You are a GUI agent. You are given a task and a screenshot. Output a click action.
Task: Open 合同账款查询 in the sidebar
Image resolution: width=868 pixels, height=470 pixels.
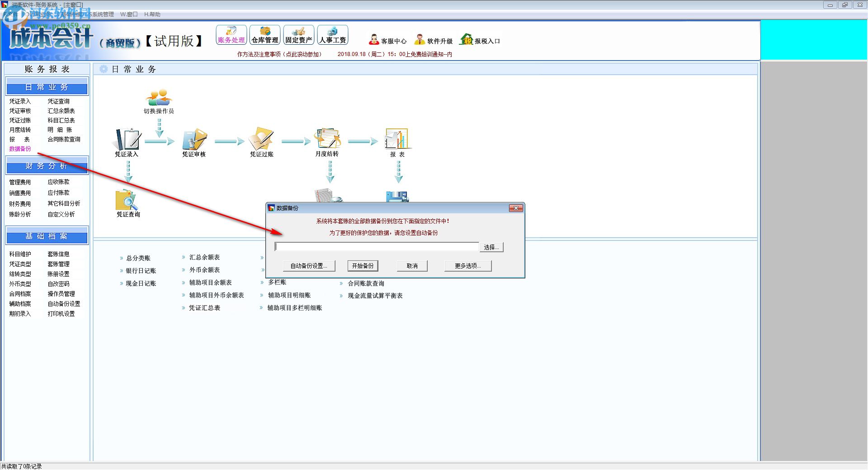[64, 139]
